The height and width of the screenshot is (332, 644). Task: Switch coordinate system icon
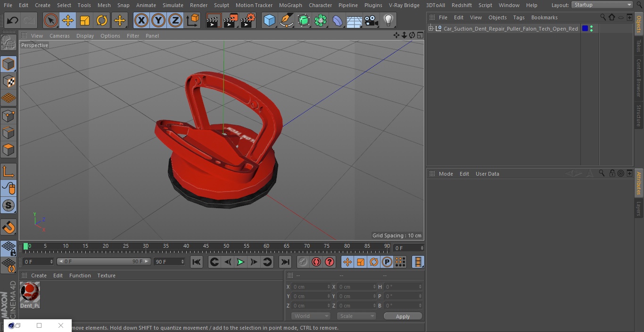192,20
